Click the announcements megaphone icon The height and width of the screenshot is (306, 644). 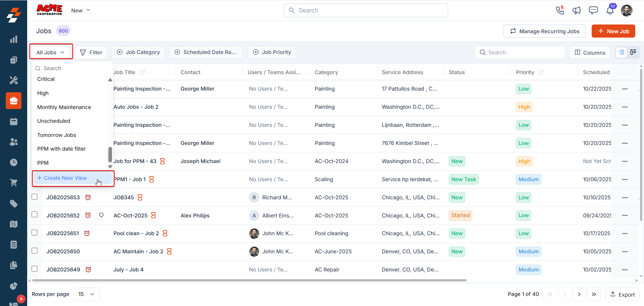click(577, 10)
